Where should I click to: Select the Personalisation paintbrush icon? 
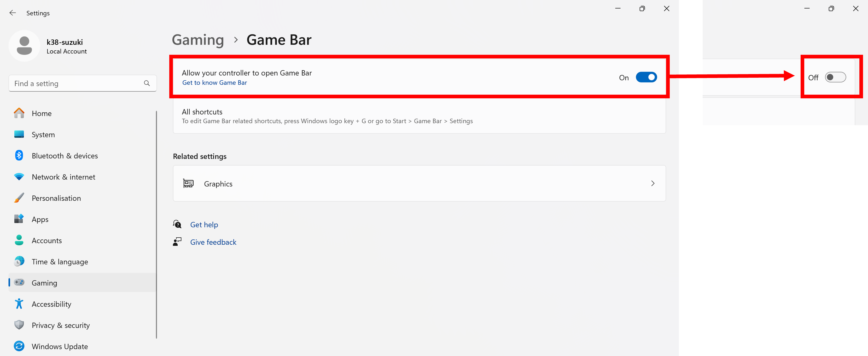point(19,198)
